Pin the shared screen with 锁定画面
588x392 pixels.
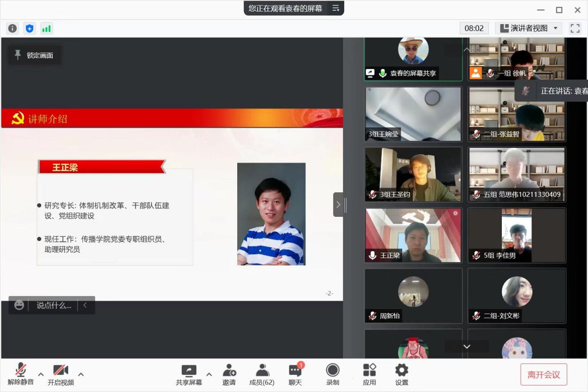(x=34, y=55)
